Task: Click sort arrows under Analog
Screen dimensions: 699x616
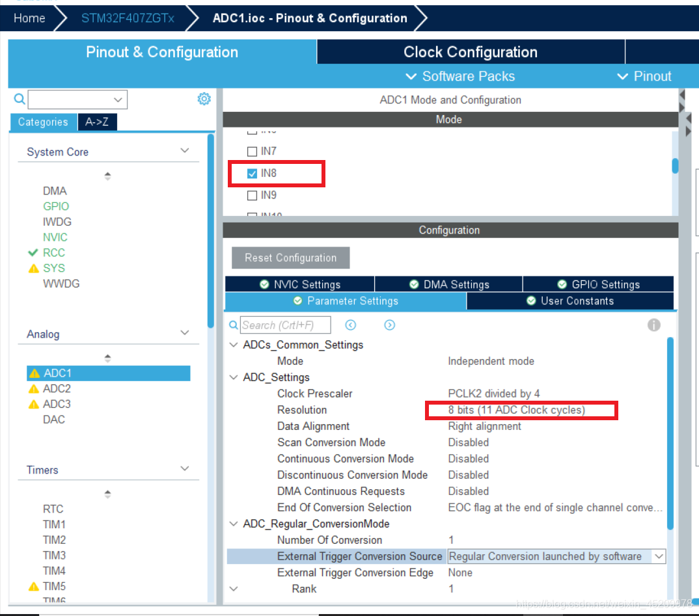Action: [107, 358]
